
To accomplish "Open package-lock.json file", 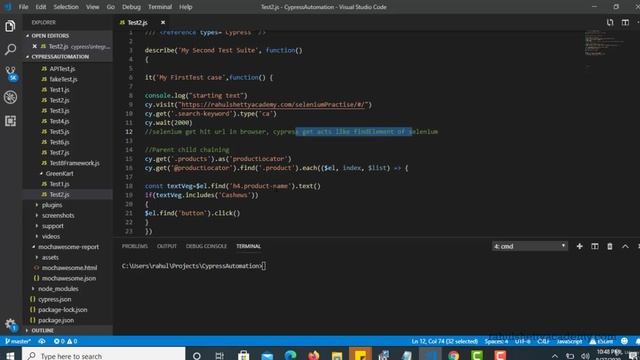I will click(x=62, y=310).
